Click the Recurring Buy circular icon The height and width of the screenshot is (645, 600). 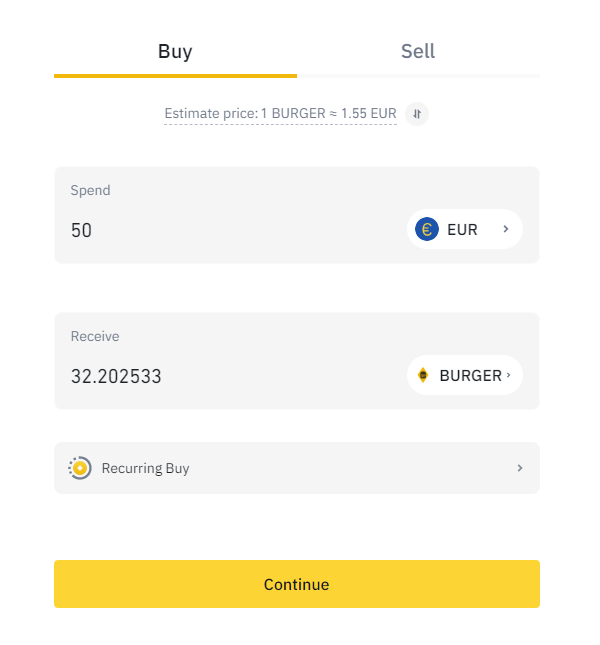[80, 468]
